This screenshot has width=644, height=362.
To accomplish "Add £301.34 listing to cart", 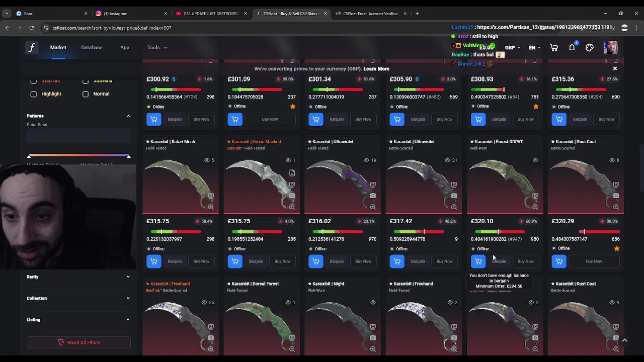I will coord(316,119).
